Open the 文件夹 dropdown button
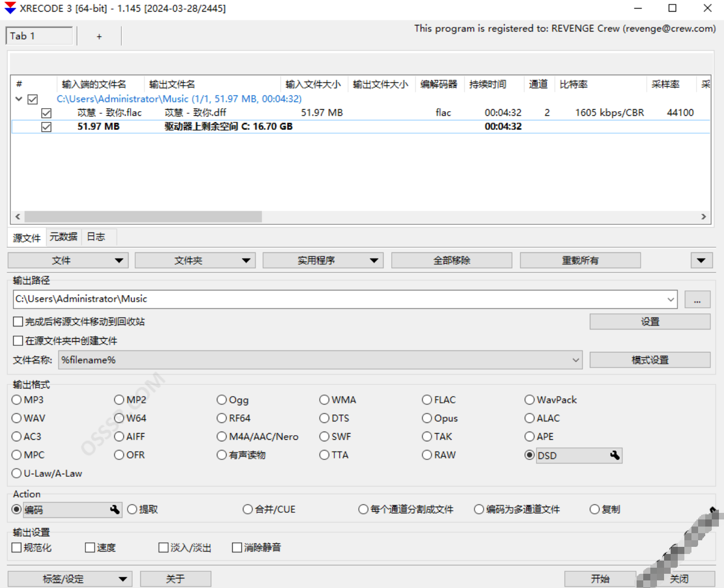Image resolution: width=724 pixels, height=588 pixels. (195, 260)
